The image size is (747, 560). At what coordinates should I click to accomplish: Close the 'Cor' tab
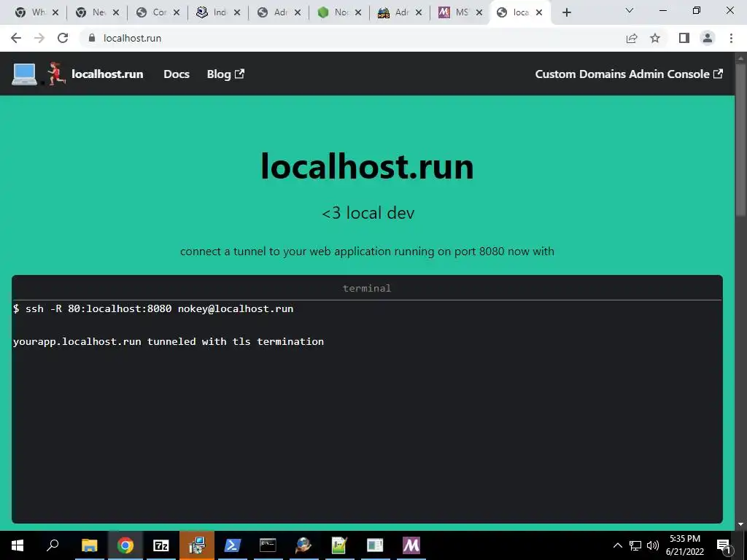click(177, 12)
